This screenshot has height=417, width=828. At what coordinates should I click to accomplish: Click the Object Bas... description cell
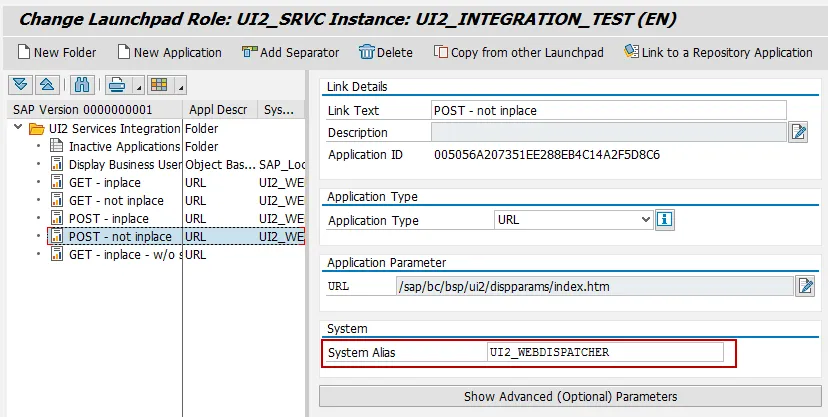point(220,164)
